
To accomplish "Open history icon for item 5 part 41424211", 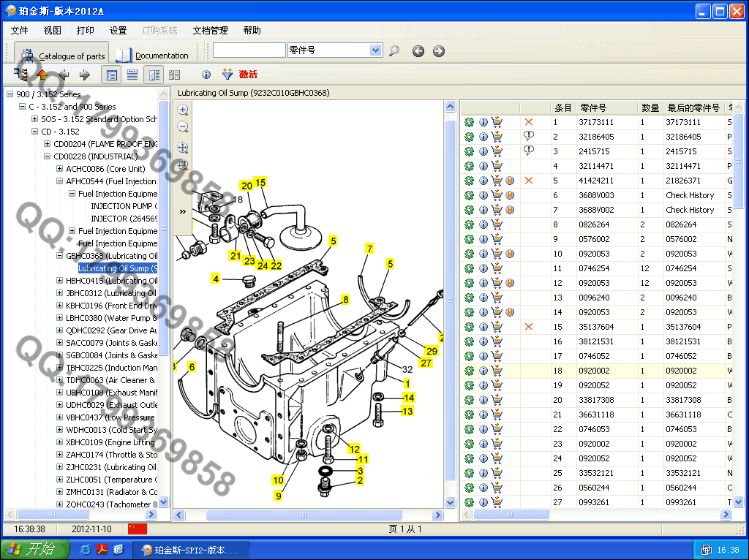I will (x=510, y=181).
